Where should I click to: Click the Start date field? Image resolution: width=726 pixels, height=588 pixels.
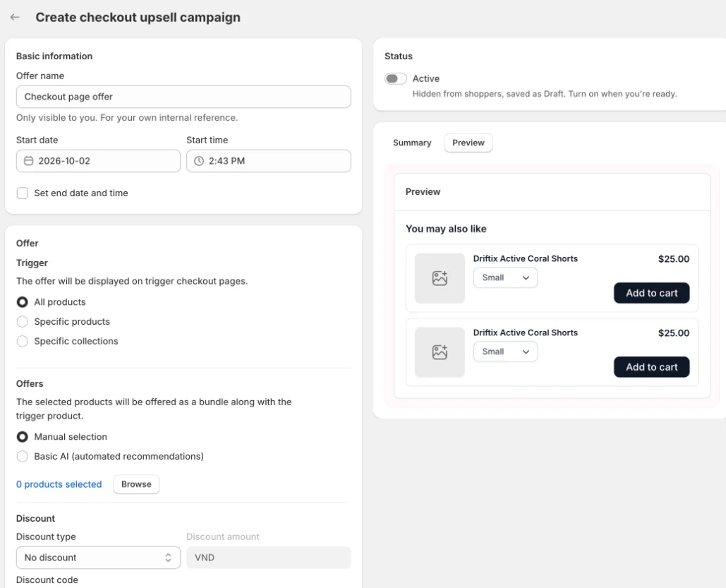98,161
